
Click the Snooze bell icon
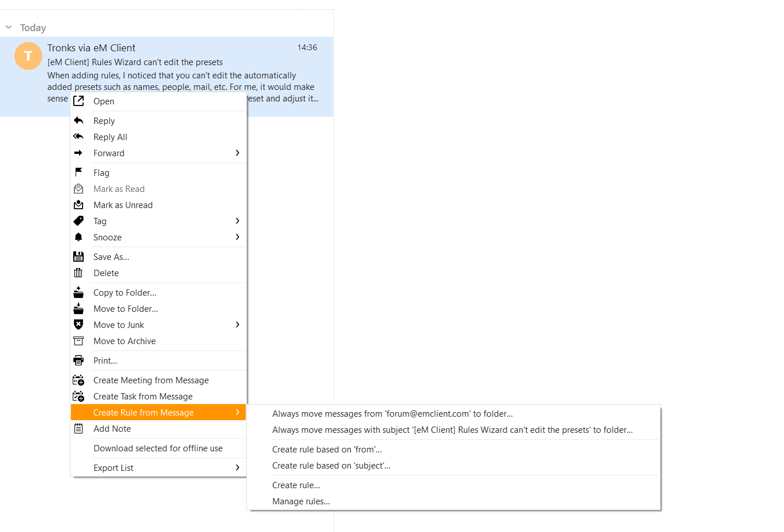coord(78,237)
